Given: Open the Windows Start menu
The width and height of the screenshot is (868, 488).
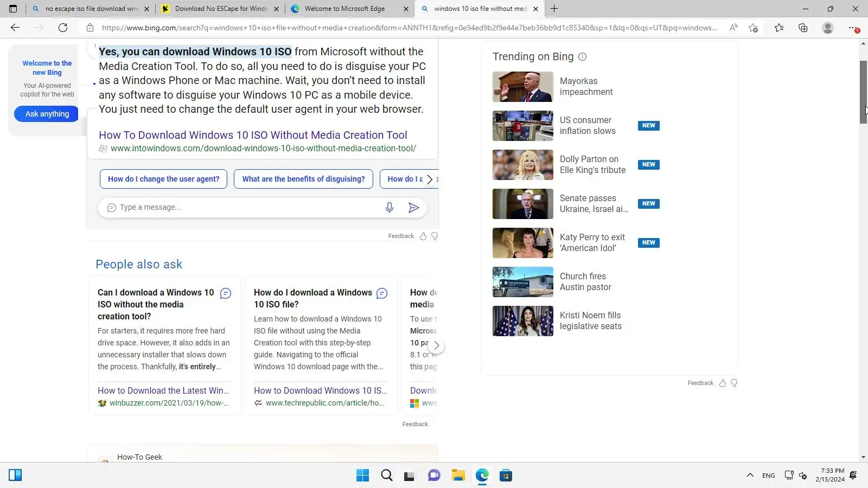Looking at the screenshot, I should click(362, 476).
